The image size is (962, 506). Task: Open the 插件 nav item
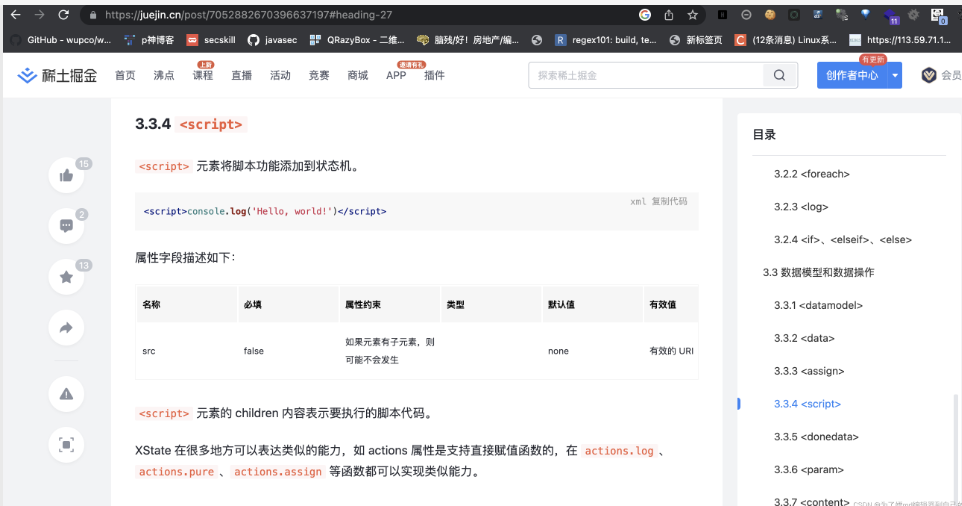(x=434, y=75)
